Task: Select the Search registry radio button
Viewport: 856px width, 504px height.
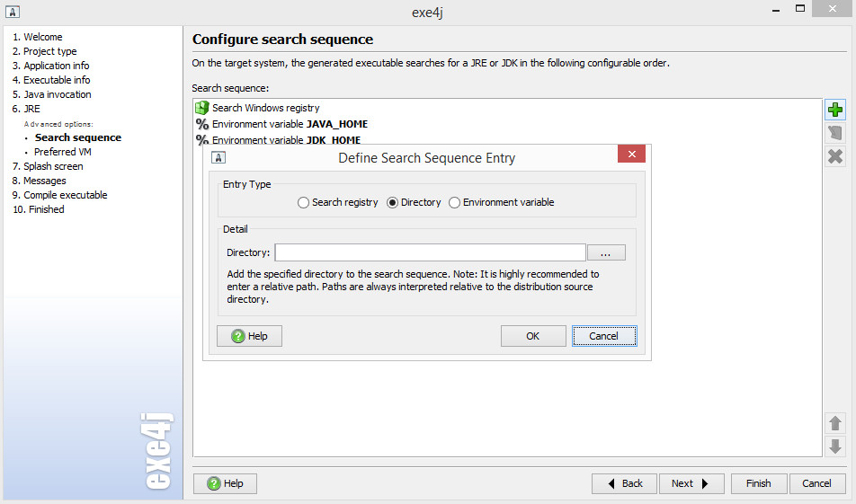Action: tap(303, 202)
